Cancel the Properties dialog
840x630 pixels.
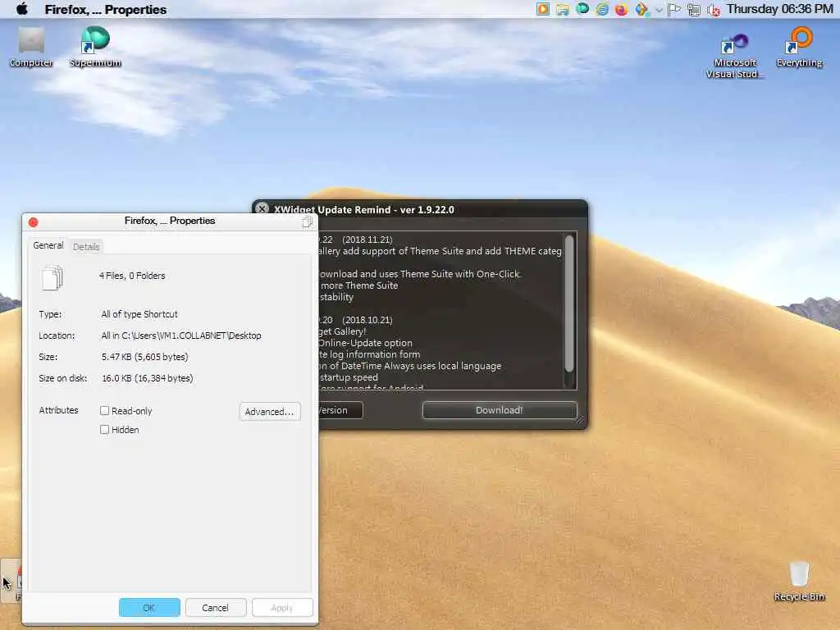point(216,608)
